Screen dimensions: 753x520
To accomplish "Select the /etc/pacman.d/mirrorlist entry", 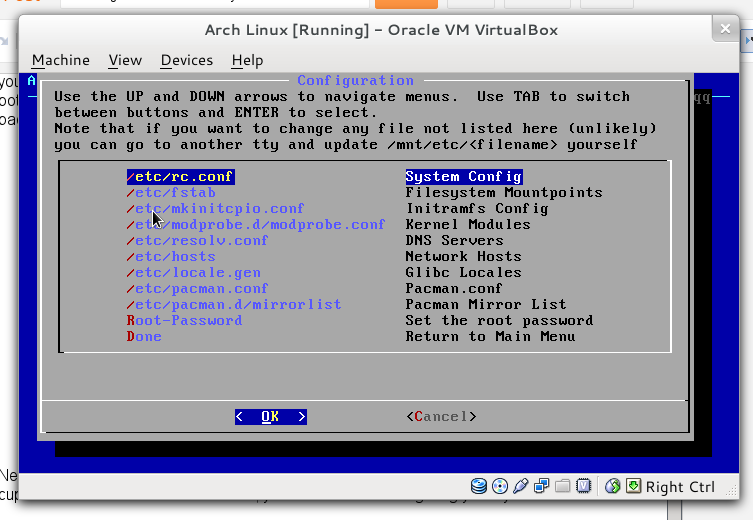I will 234,304.
